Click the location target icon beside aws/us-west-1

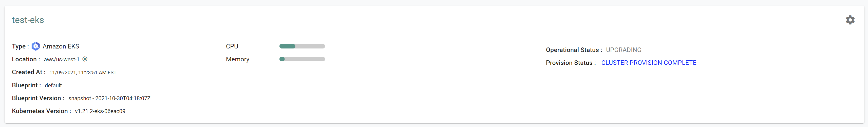(85, 59)
